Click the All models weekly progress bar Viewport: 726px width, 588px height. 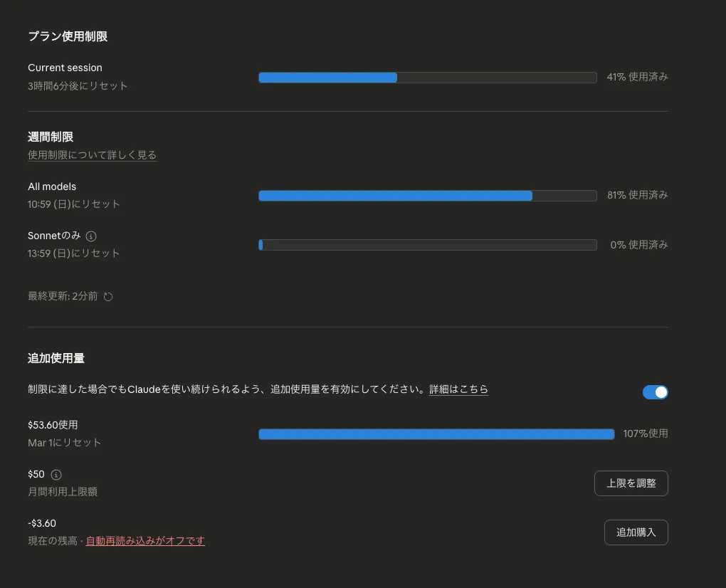point(427,196)
